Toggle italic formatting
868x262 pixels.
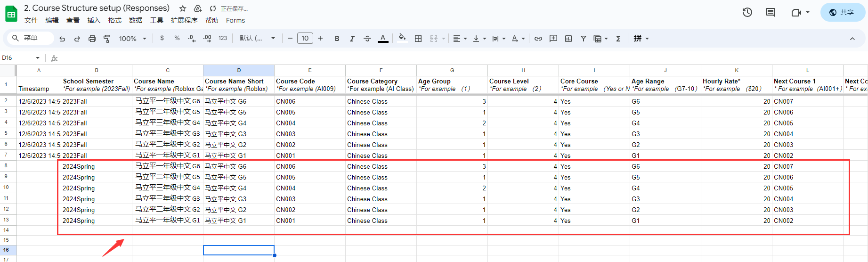pos(352,39)
